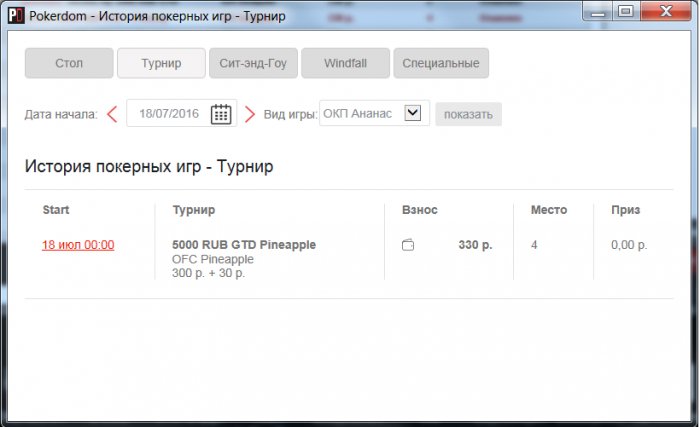700x427 pixels.
Task: Click the wallet icon in Взнос column
Action: click(x=408, y=245)
